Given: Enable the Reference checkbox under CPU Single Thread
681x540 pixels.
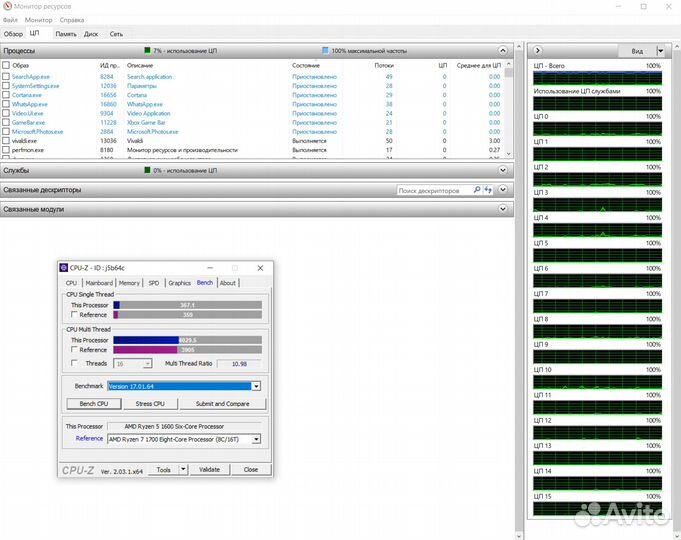Looking at the screenshot, I should click(75, 315).
